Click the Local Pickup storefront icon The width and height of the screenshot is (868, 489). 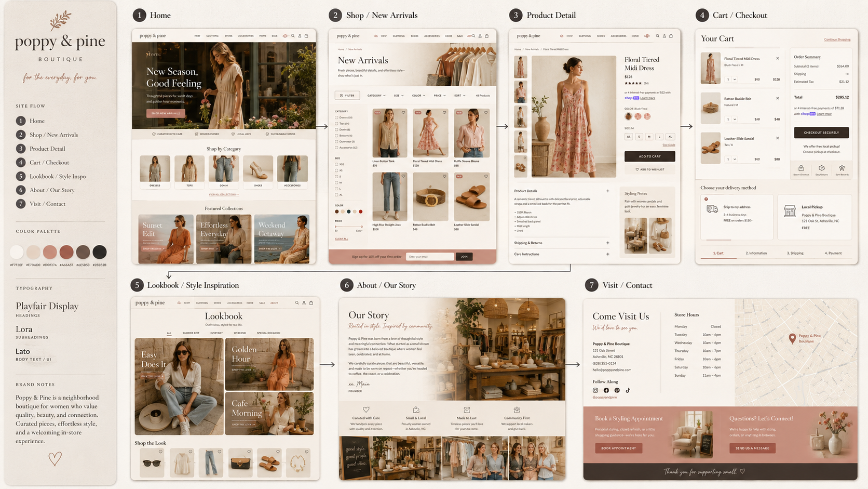point(790,211)
